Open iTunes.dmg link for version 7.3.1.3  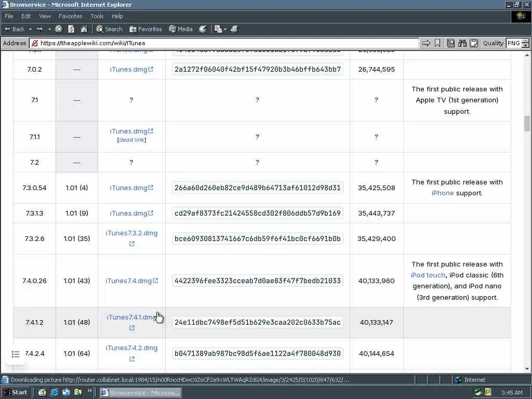coord(131,213)
